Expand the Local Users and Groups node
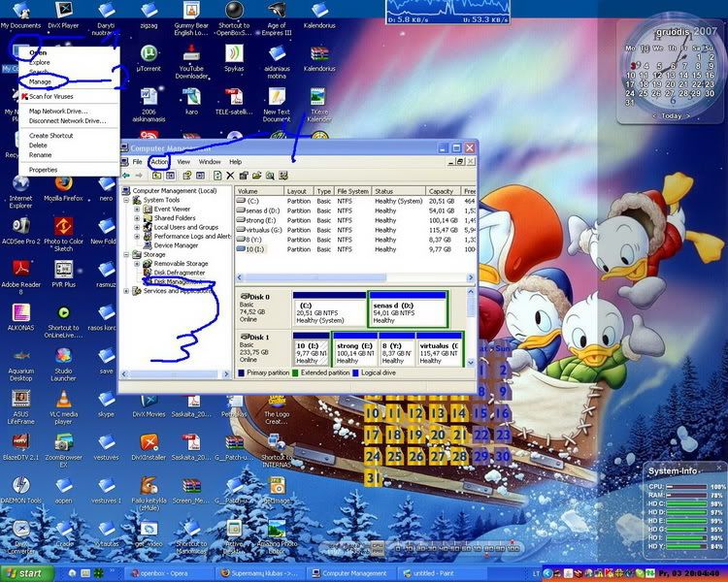Image resolution: width=728 pixels, height=582 pixels. pyautogui.click(x=137, y=227)
